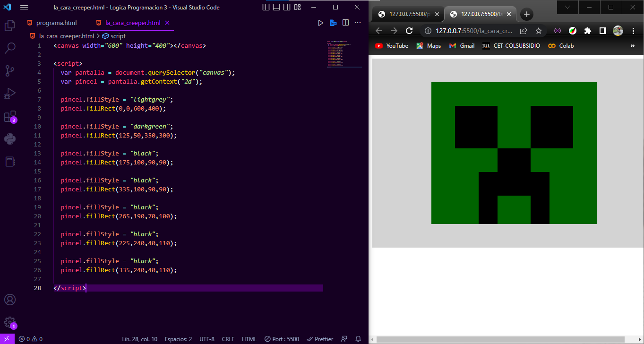Expand breadcrumb la_cara_creeper.html
Image resolution: width=644 pixels, height=344 pixels.
tap(66, 36)
